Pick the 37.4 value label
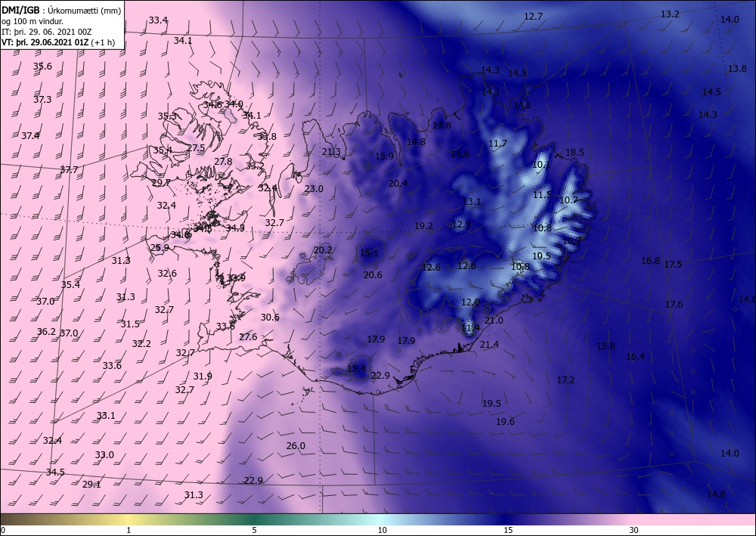Image resolution: width=756 pixels, height=536 pixels. [30, 136]
